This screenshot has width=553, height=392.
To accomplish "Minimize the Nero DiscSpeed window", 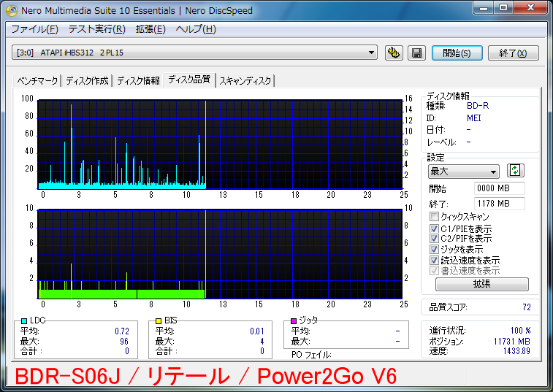I will [x=484, y=8].
